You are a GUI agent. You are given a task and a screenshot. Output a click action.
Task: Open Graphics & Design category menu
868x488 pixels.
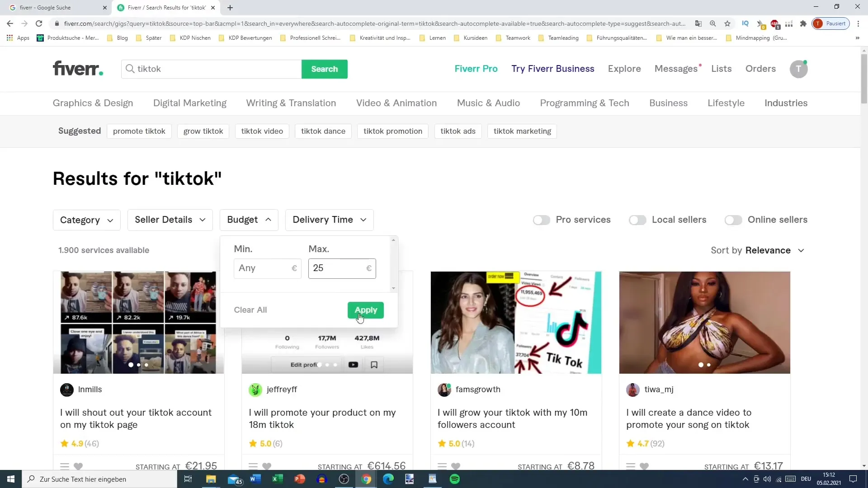click(93, 103)
